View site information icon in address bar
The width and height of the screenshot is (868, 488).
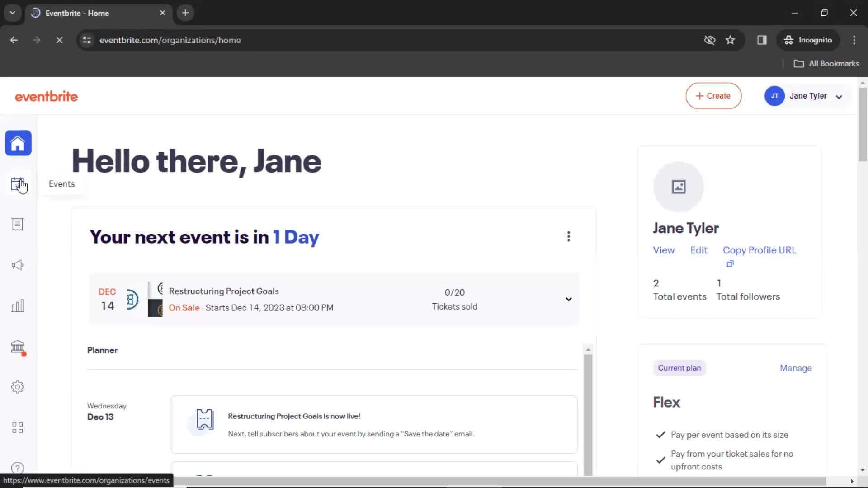[x=87, y=40]
